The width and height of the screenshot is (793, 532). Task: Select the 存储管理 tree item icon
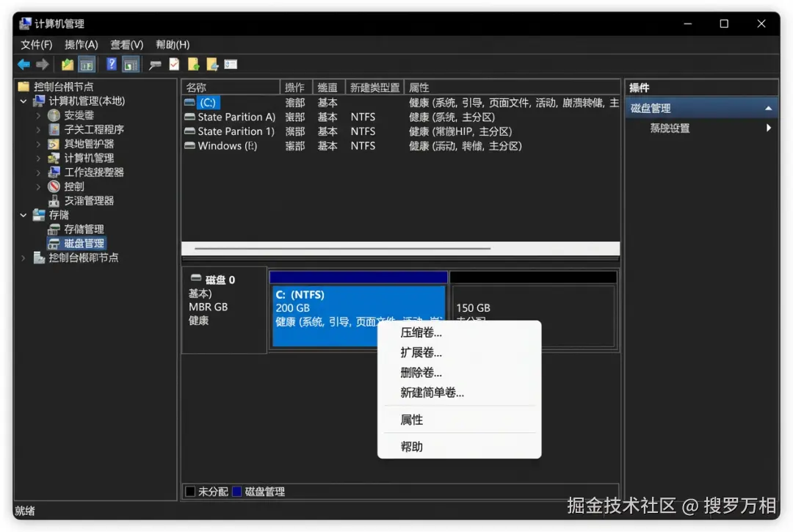(x=55, y=228)
